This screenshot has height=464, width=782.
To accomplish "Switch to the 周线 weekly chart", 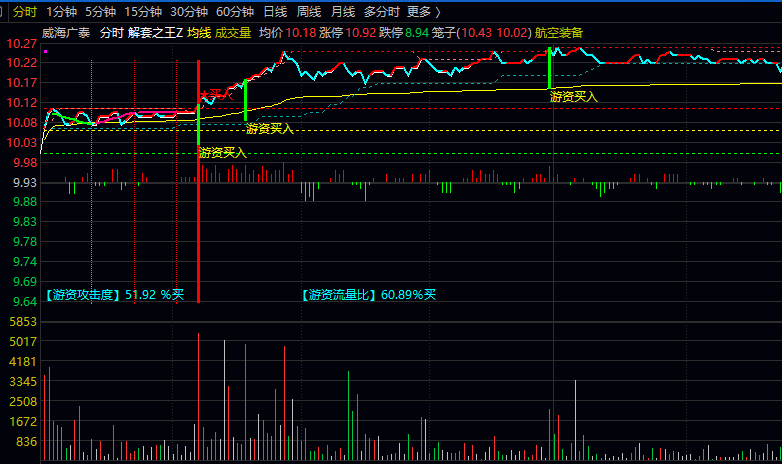I will [309, 11].
